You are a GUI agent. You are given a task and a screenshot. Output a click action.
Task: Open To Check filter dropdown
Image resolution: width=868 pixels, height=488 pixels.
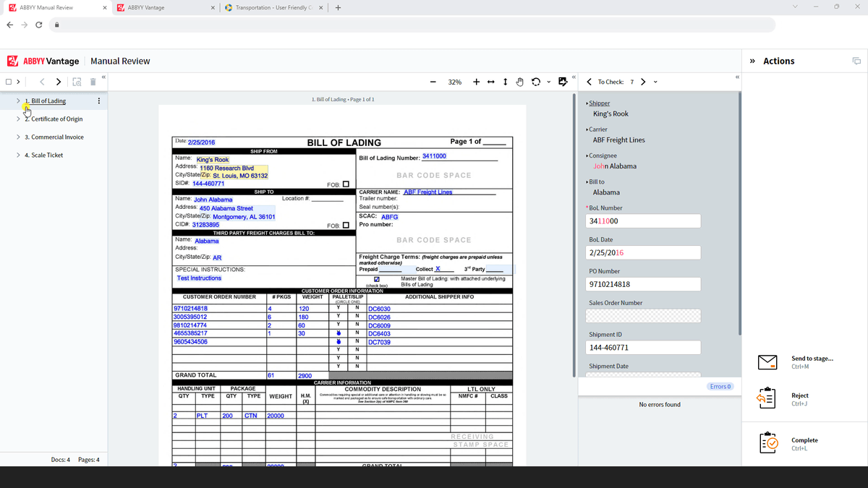tap(656, 82)
